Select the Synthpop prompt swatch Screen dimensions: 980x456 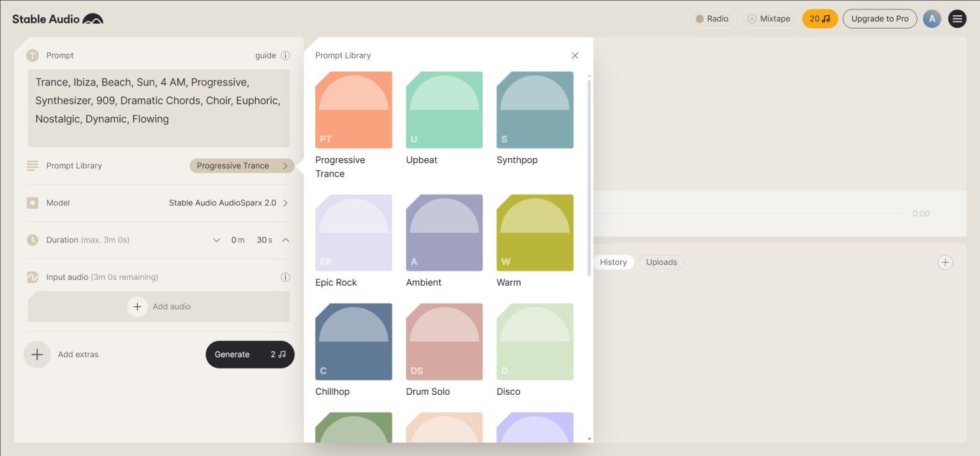tap(535, 110)
